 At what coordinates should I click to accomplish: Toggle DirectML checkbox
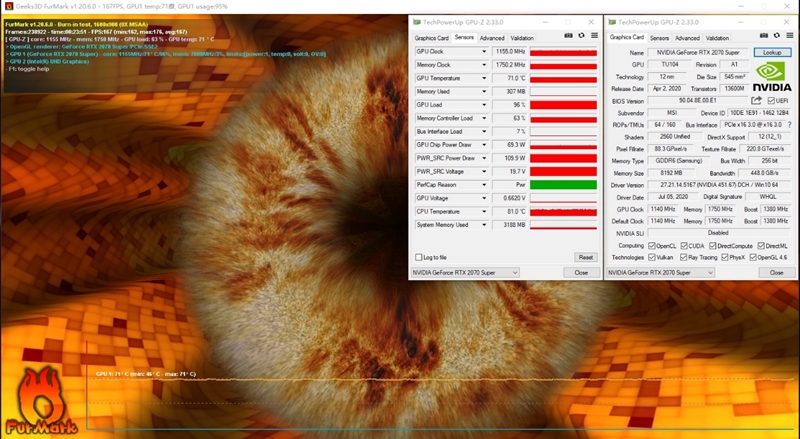(x=761, y=246)
